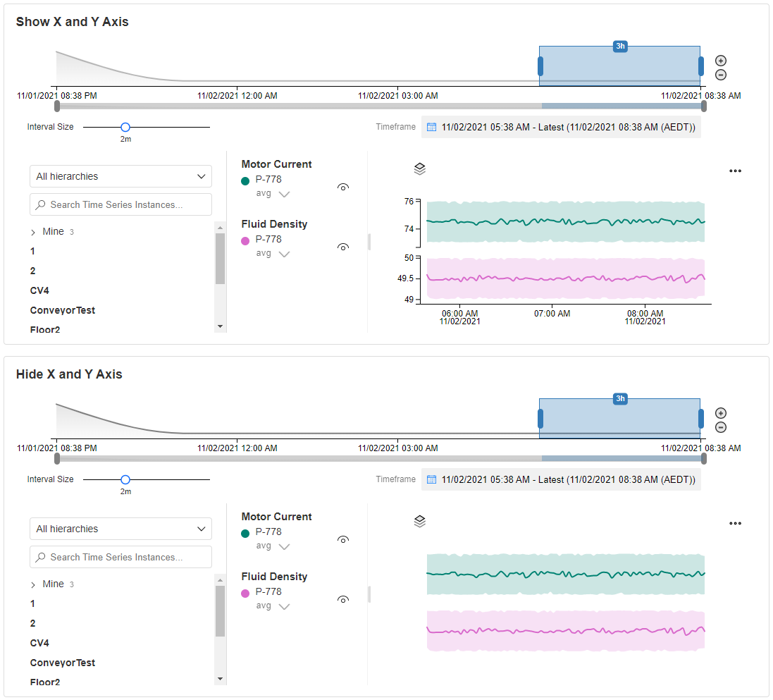Click 07:00 AM axis label in Show X and Y Axis chart
This screenshot has width=773, height=700.
pos(552,314)
